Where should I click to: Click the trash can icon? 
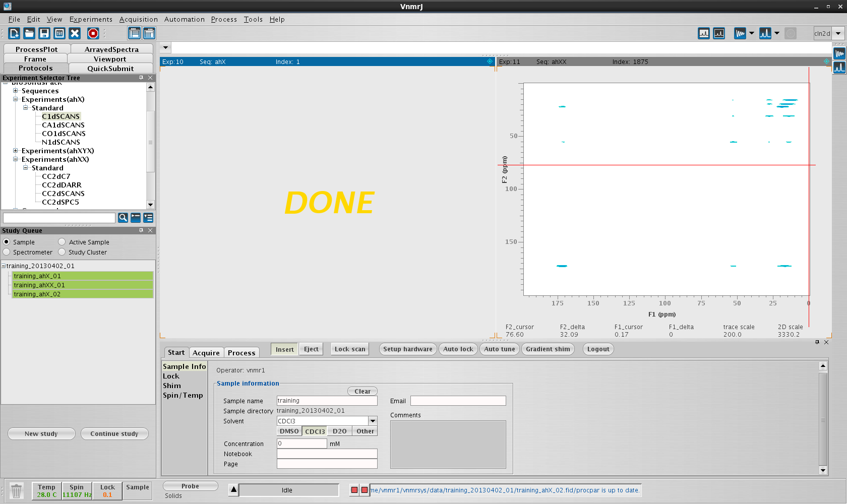[16, 491]
